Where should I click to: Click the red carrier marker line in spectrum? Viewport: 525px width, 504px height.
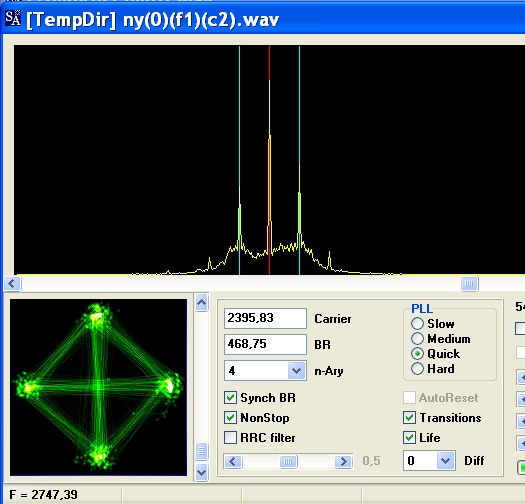pyautogui.click(x=269, y=161)
